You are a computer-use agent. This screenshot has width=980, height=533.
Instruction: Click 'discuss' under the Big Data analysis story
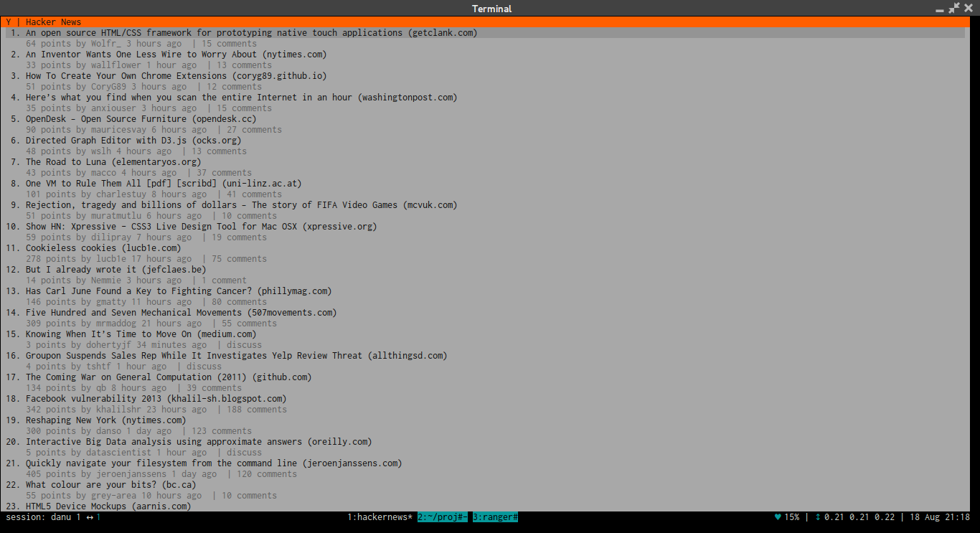pyautogui.click(x=244, y=453)
